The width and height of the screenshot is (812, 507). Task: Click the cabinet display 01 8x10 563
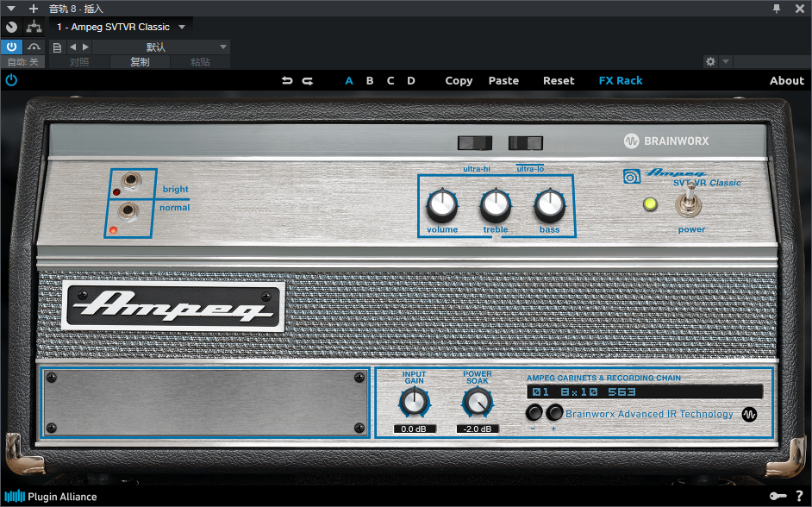(x=645, y=392)
